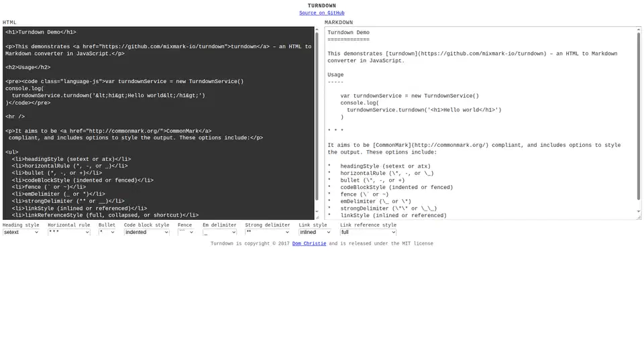644x362 pixels.
Task: Click the Markdown pane vertical scrollbar
Action: click(639, 117)
